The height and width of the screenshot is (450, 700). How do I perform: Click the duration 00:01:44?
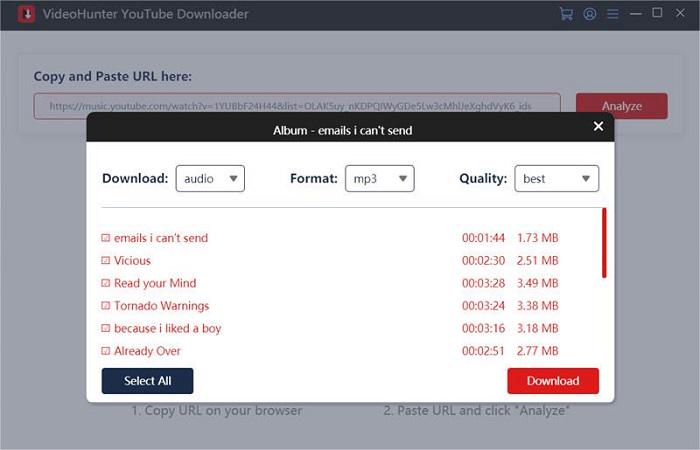[x=483, y=238]
